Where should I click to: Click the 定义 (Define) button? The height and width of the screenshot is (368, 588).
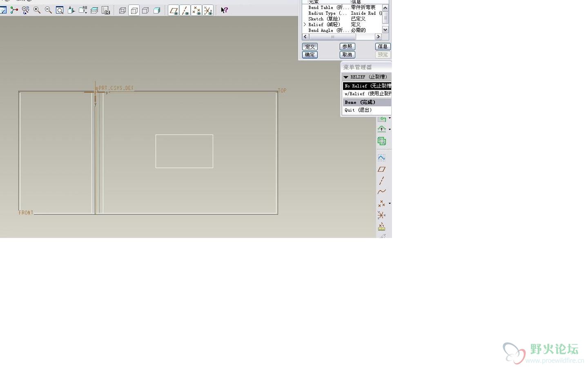pos(310,47)
